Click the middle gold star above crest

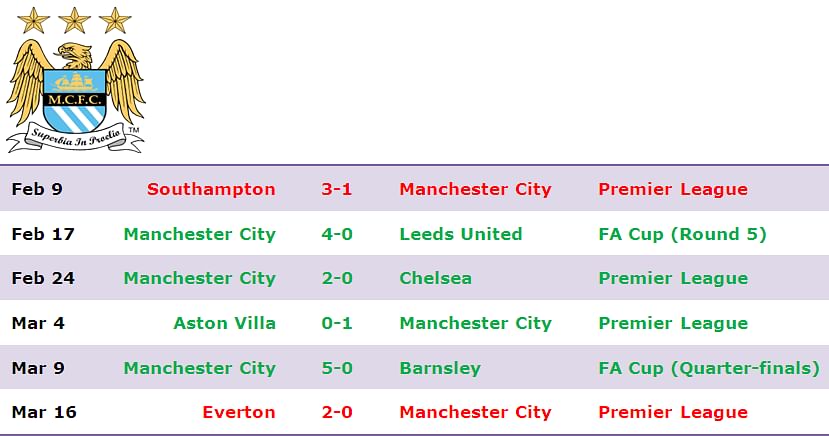pos(74,20)
